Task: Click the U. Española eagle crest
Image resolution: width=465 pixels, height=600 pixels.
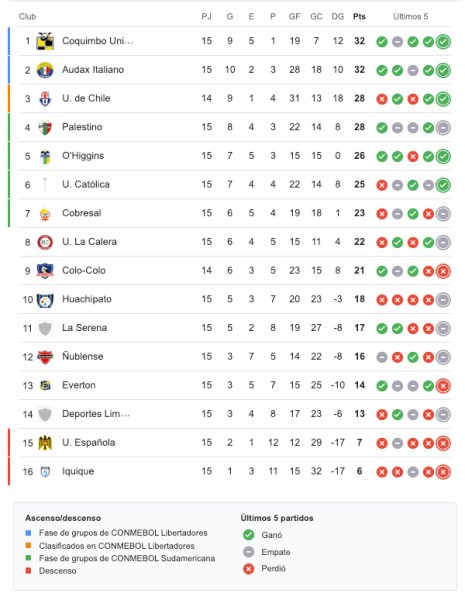Action: click(45, 443)
